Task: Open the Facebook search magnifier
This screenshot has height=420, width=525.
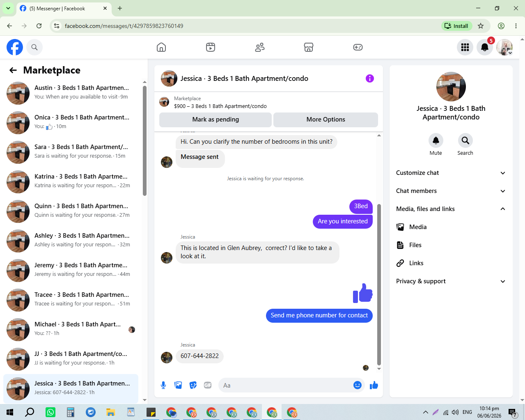Action: point(34,47)
